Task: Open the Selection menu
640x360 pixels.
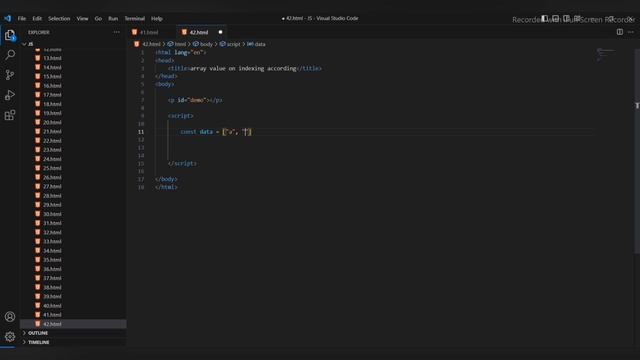Action: (x=59, y=18)
